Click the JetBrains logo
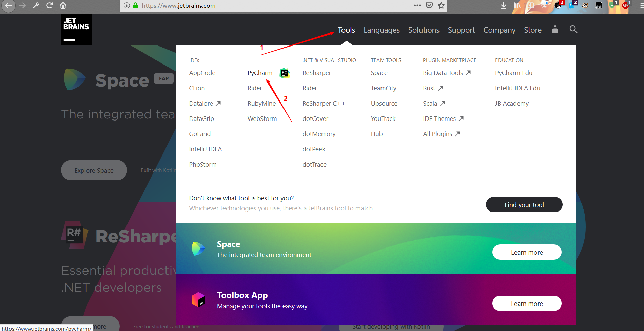 click(x=76, y=30)
